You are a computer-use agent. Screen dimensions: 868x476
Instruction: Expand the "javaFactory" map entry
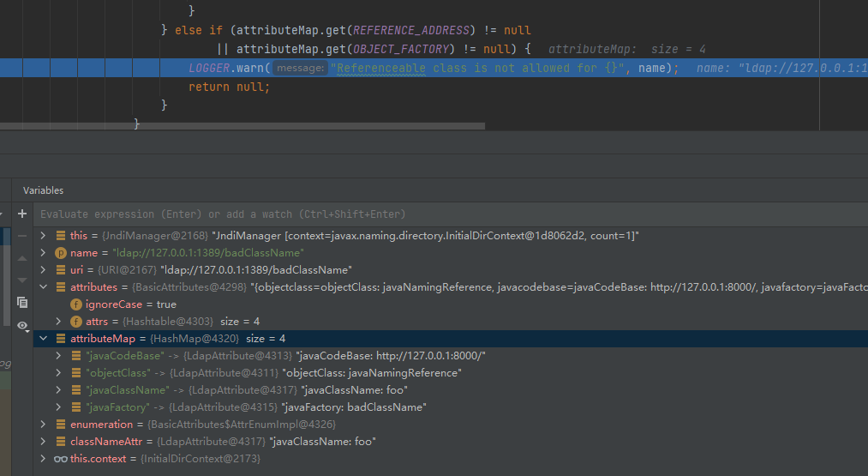58,407
